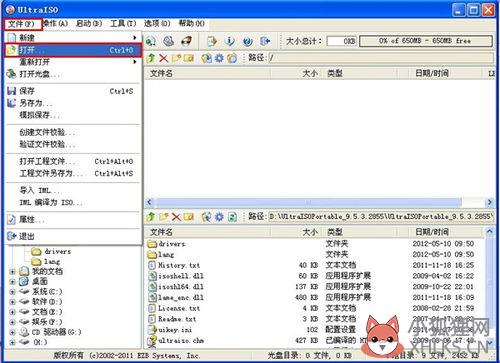Image resolution: width=500 pixels, height=363 pixels.
Task: Click the disc label icon right of upper gear
Action: point(232,58)
